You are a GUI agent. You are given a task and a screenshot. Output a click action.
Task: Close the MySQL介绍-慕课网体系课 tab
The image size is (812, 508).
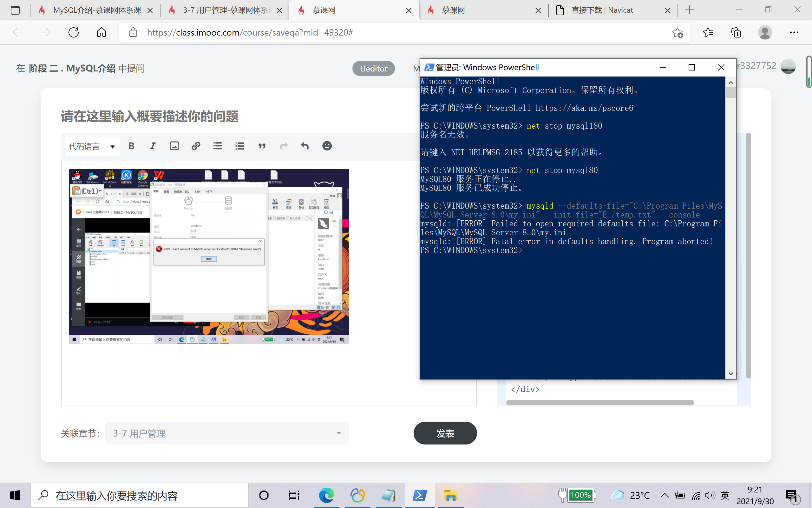pos(150,10)
